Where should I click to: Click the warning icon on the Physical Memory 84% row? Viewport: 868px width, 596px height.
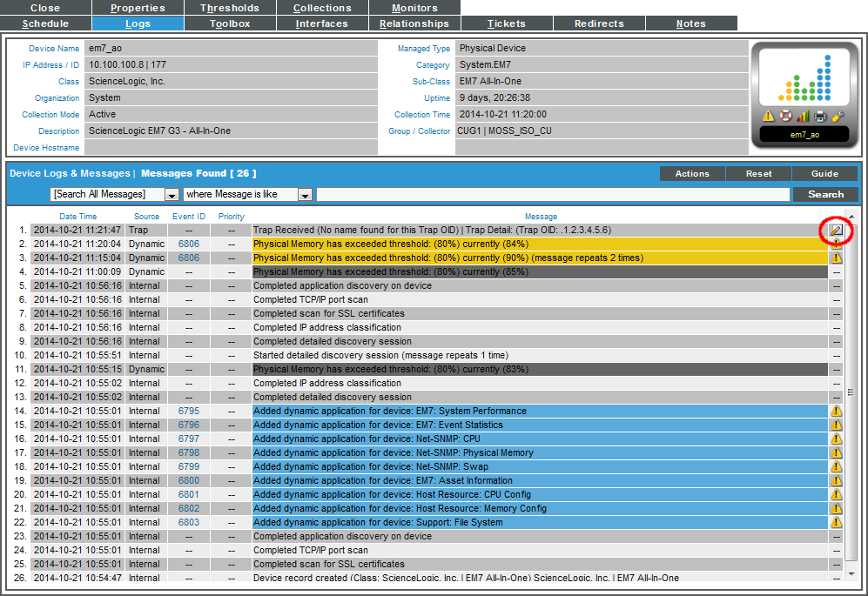coord(838,244)
